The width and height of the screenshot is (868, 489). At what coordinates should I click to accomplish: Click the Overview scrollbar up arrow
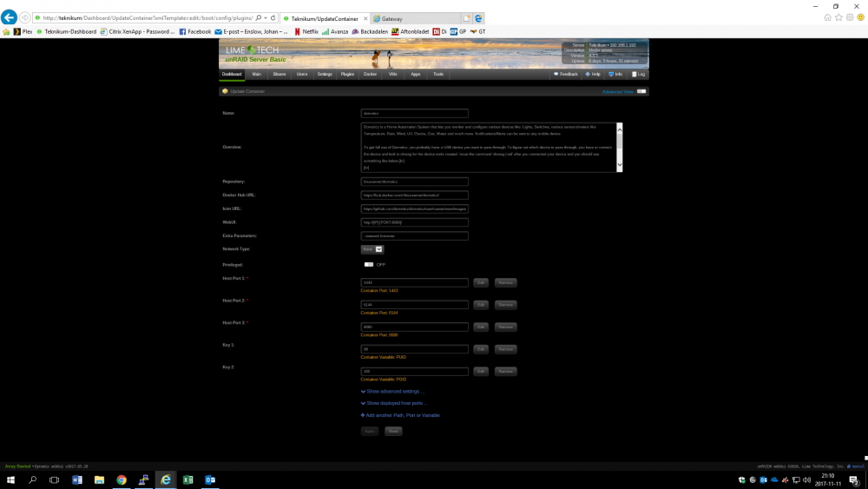tap(620, 129)
